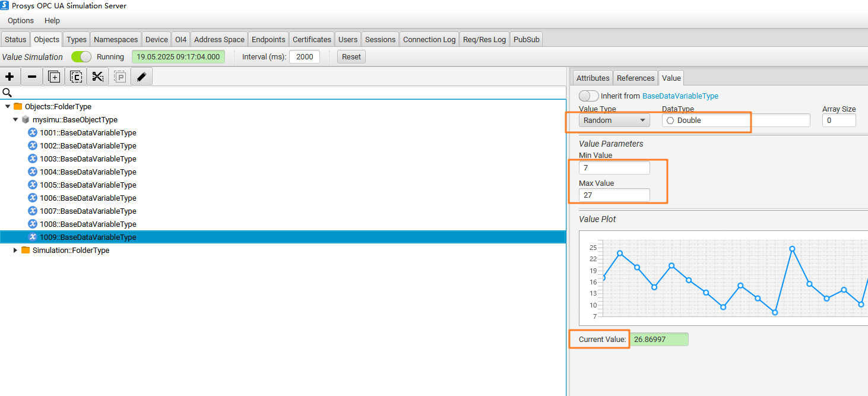
Task: Open the Value Type Random dropdown
Action: coord(614,120)
